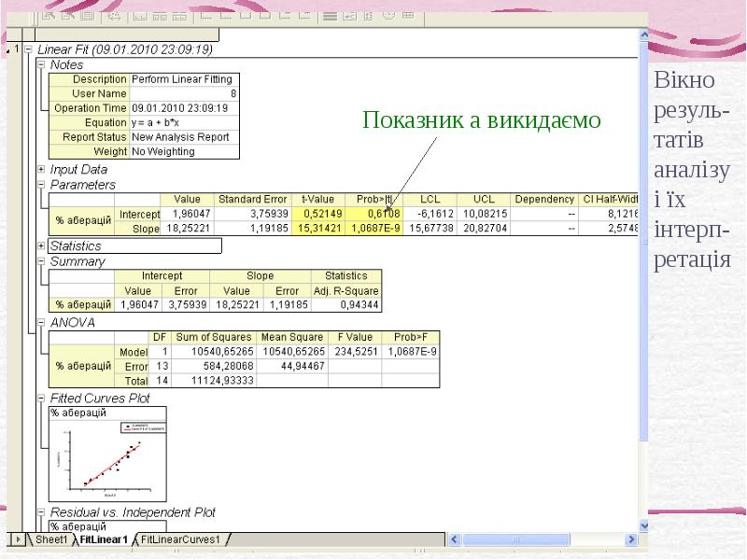Open the FitLinearCurves1 tab
Image resolution: width=747 pixels, height=560 pixels.
(x=182, y=539)
